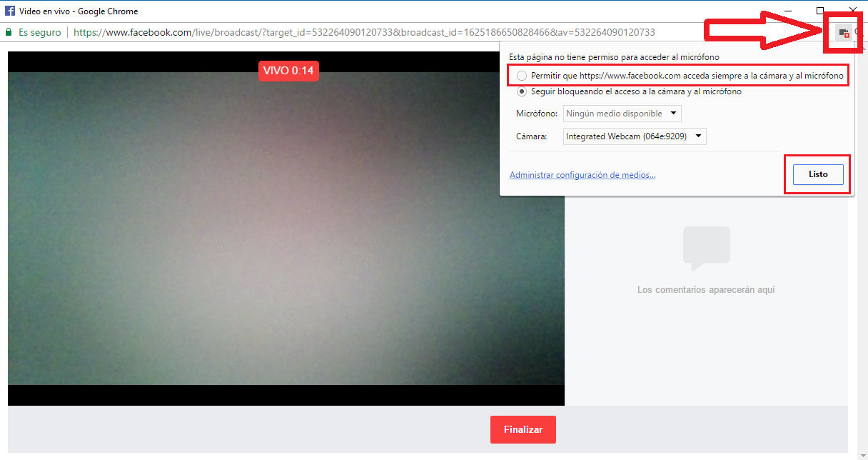Click the Listo button
This screenshot has height=460, width=868.
click(818, 174)
